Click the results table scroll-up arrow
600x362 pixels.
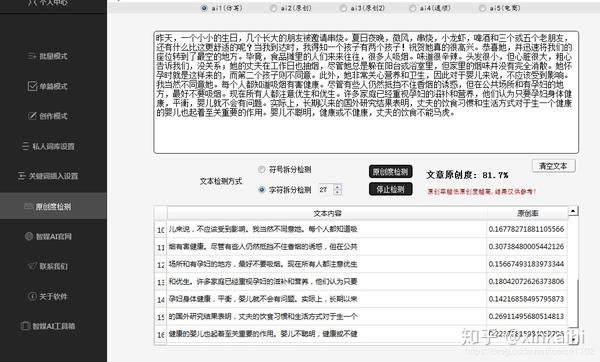click(573, 211)
